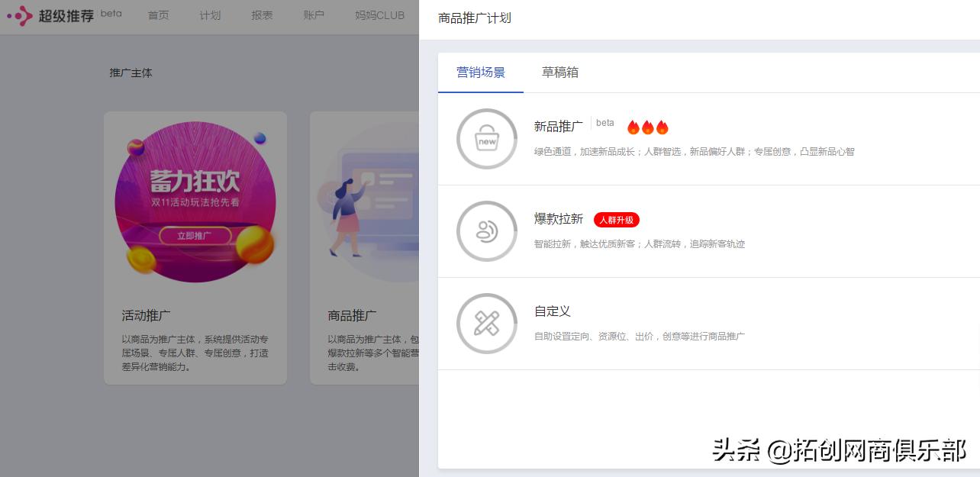This screenshot has height=477, width=980.
Task: Click the 妈妈CLUB nav item
Action: [379, 15]
